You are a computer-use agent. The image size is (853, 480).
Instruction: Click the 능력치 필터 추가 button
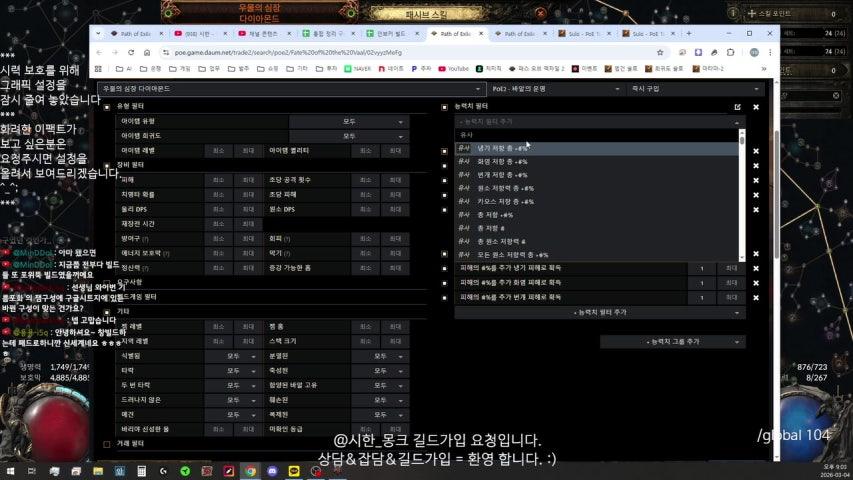600,312
